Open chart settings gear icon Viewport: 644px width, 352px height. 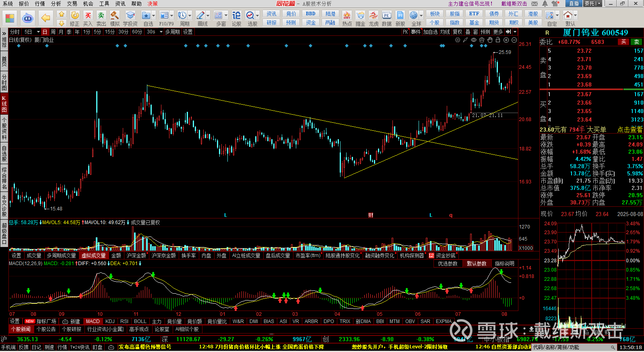(x=458, y=40)
